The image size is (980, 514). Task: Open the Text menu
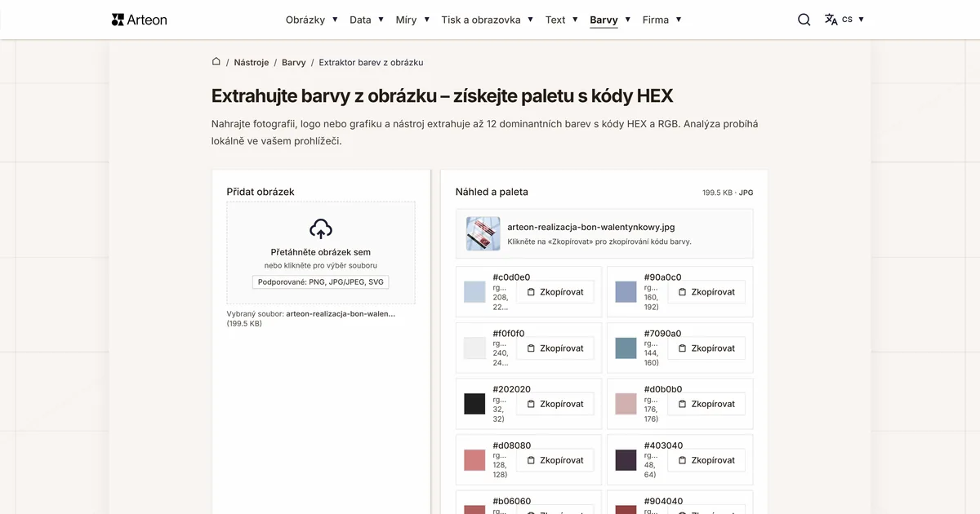pyautogui.click(x=555, y=20)
